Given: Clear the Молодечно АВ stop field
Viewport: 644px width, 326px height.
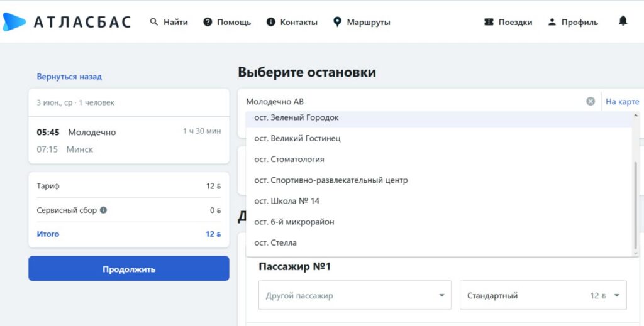Looking at the screenshot, I should pos(591,101).
